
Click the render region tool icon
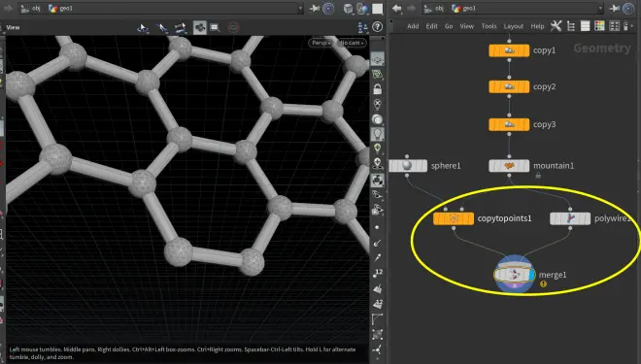[x=215, y=27]
